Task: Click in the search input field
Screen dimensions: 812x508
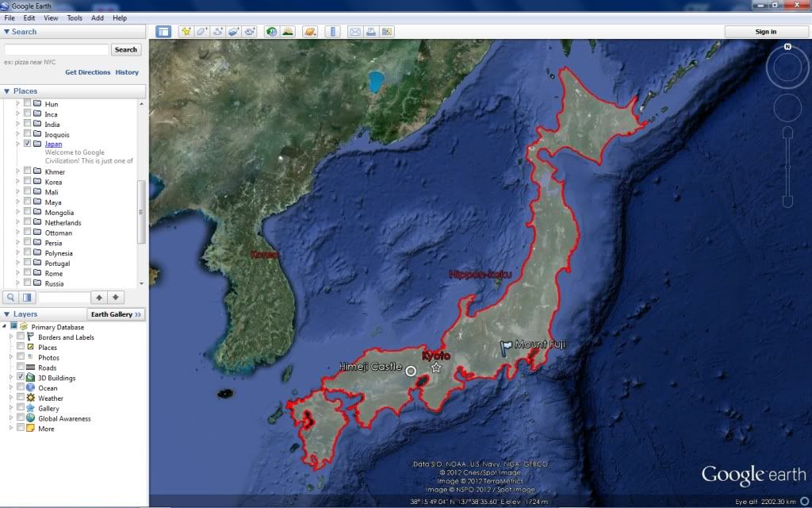Action: 56,50
